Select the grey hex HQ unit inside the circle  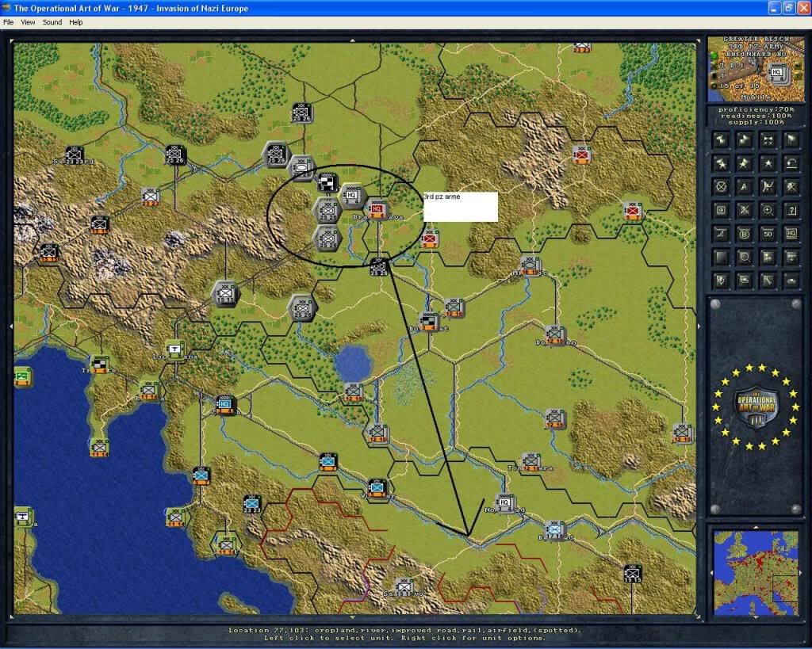[352, 196]
